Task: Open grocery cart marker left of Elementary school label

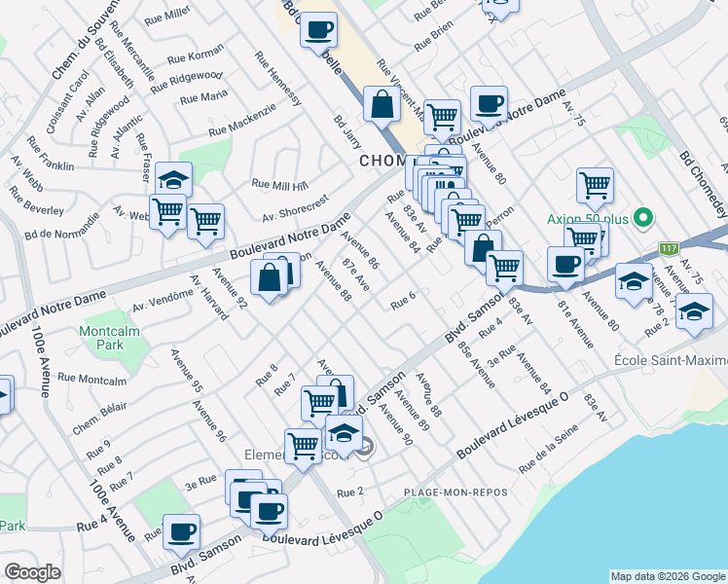Action: pyautogui.click(x=303, y=448)
